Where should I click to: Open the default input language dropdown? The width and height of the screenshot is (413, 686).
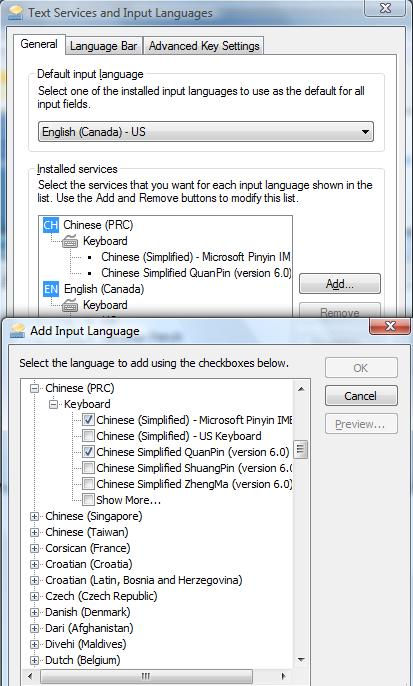(x=206, y=132)
